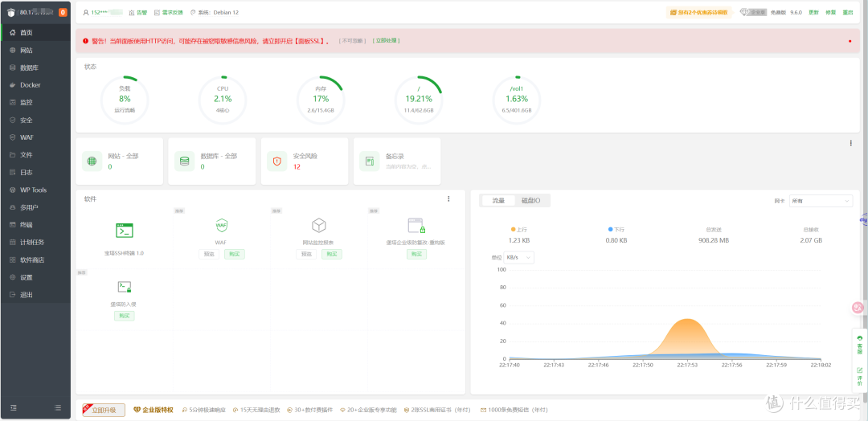868x421 pixels.
Task: Click the 客服 side widget
Action: [x=860, y=345]
